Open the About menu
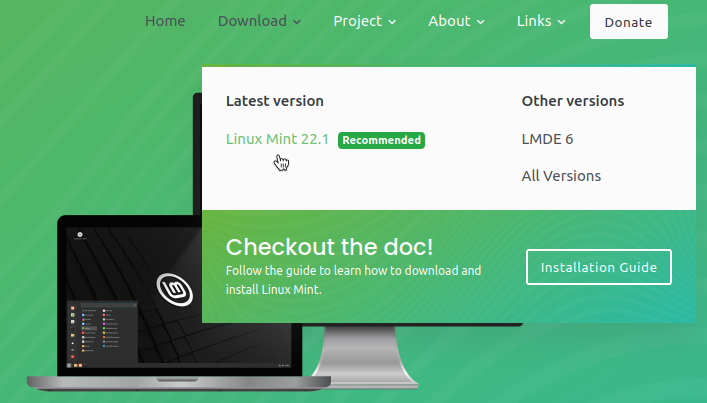This screenshot has height=403, width=707. tap(456, 21)
